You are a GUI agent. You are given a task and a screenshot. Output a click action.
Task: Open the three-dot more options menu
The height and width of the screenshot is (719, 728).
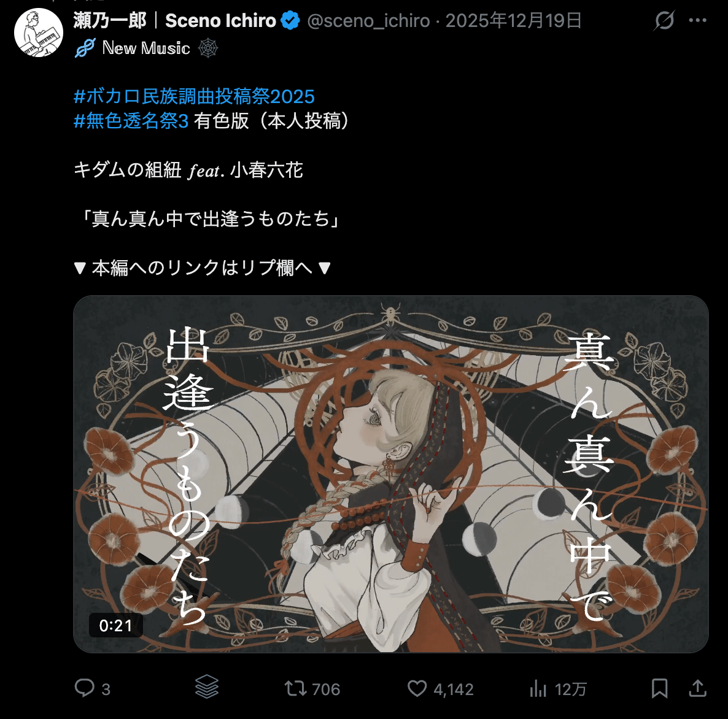pos(698,20)
